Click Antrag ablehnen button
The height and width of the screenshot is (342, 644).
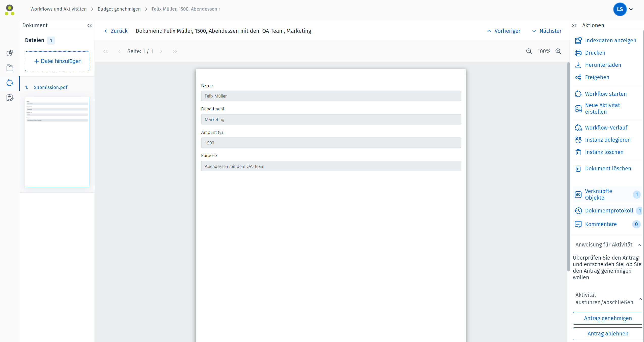coord(608,334)
